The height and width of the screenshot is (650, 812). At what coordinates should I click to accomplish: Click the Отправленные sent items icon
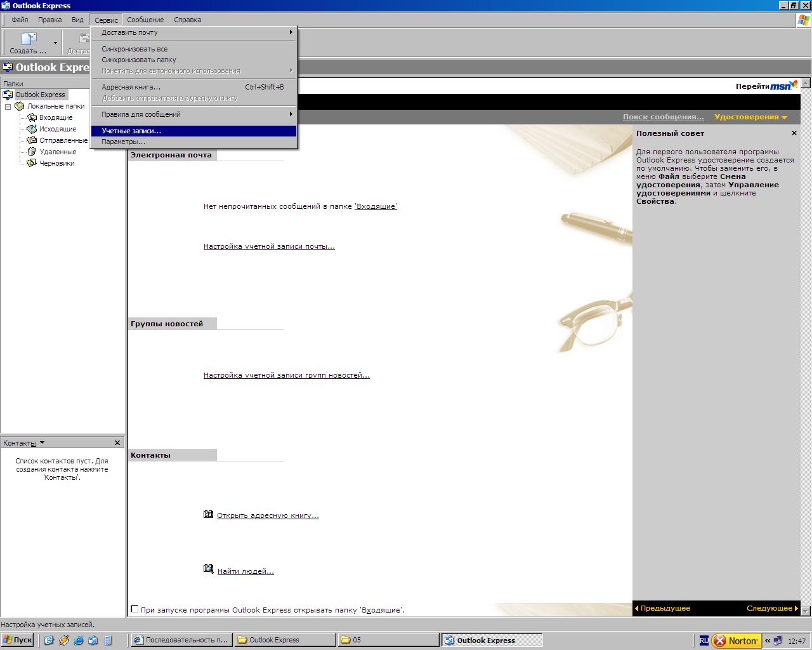pyautogui.click(x=32, y=140)
